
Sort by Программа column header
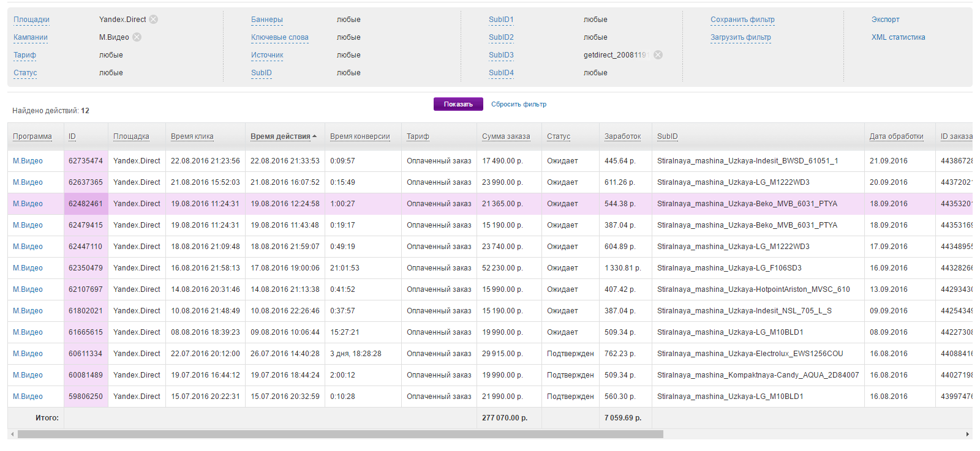[32, 136]
